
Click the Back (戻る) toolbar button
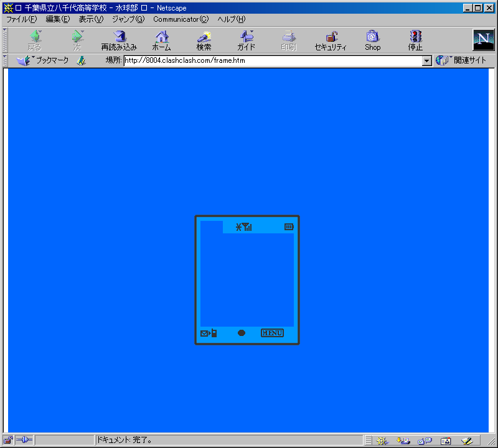pyautogui.click(x=35, y=40)
